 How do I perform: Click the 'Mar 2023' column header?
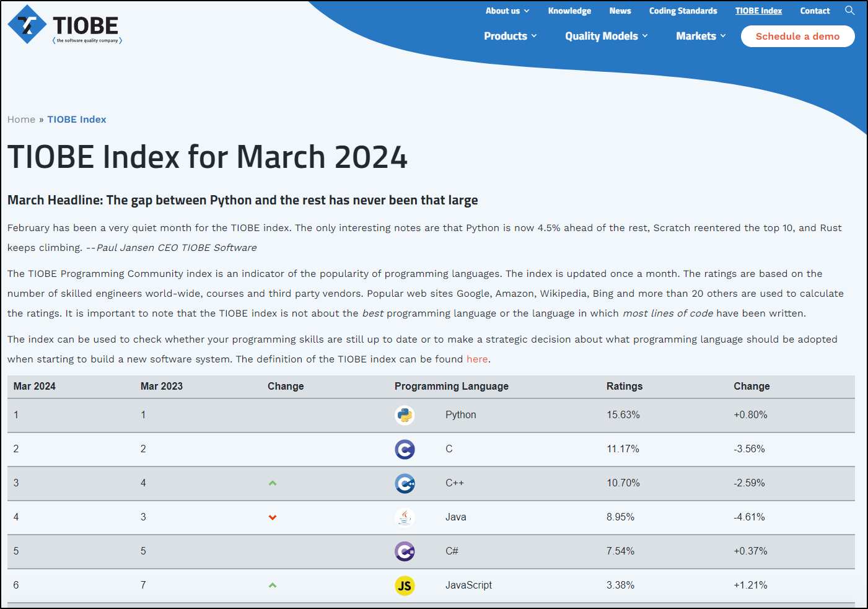pyautogui.click(x=162, y=386)
